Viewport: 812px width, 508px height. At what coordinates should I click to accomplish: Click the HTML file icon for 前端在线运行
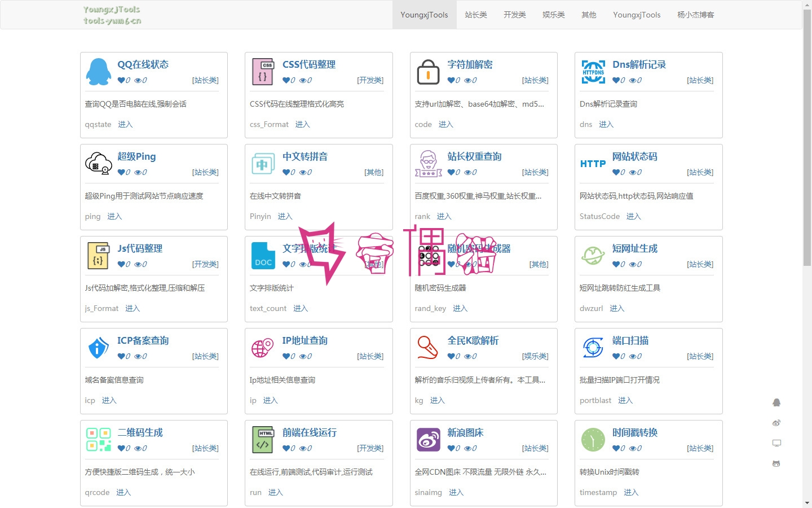pos(263,440)
